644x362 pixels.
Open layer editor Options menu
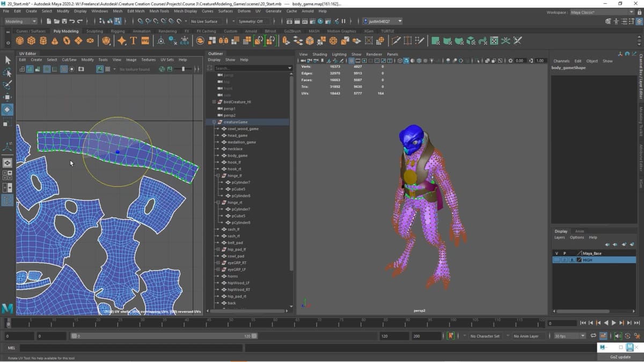577,237
